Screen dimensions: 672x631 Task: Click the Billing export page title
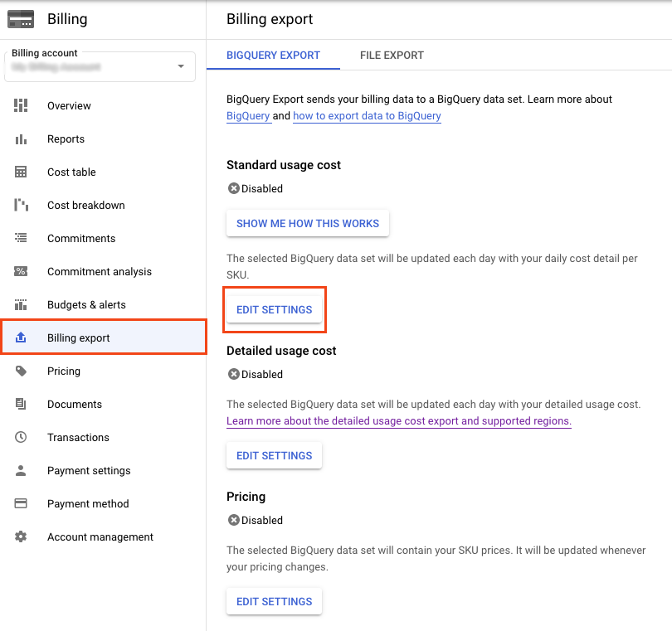pyautogui.click(x=270, y=19)
